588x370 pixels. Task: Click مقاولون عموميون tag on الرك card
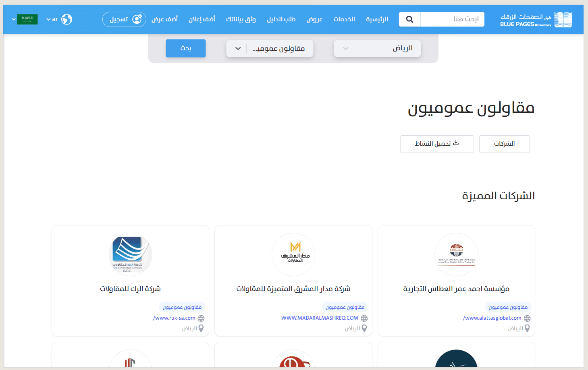tap(182, 307)
